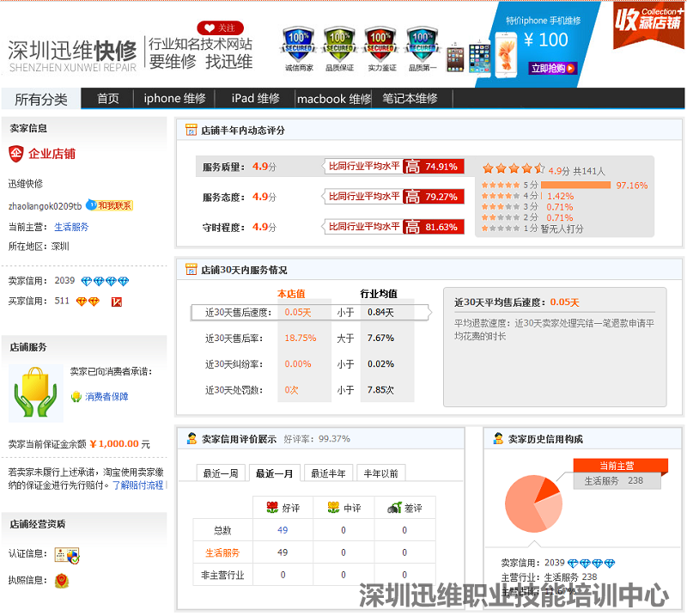Open the 生活服务 main business link

[x=71, y=227]
